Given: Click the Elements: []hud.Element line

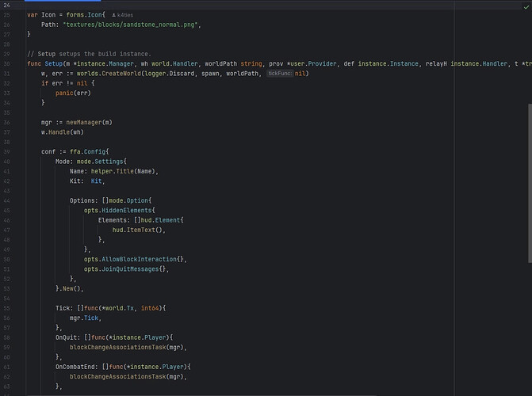Looking at the screenshot, I should (x=141, y=220).
